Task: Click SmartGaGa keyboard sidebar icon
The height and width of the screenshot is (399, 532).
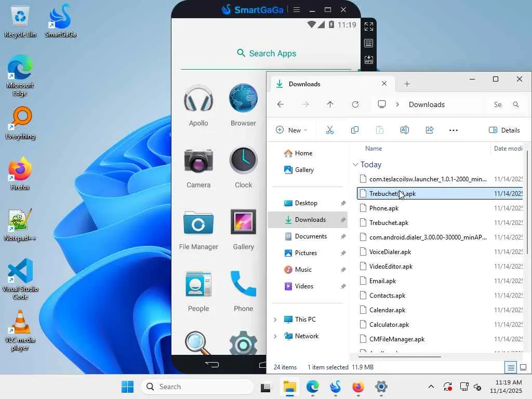Action: pyautogui.click(x=369, y=43)
